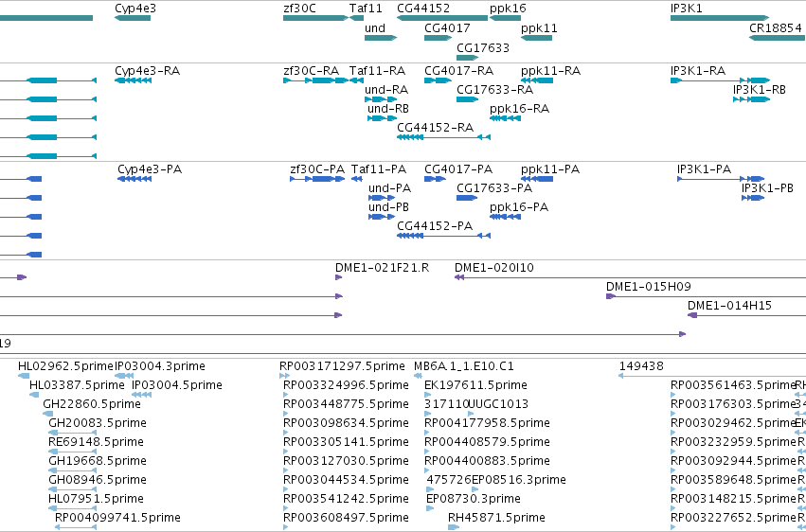Select the MB6A.1_1.E10.C1 label
This screenshot has height=532, width=806.
tap(464, 366)
